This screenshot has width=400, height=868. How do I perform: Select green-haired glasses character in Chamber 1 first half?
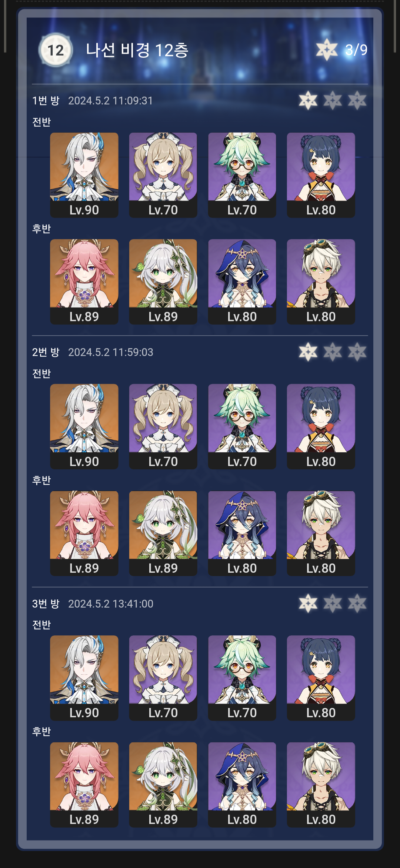(x=242, y=175)
